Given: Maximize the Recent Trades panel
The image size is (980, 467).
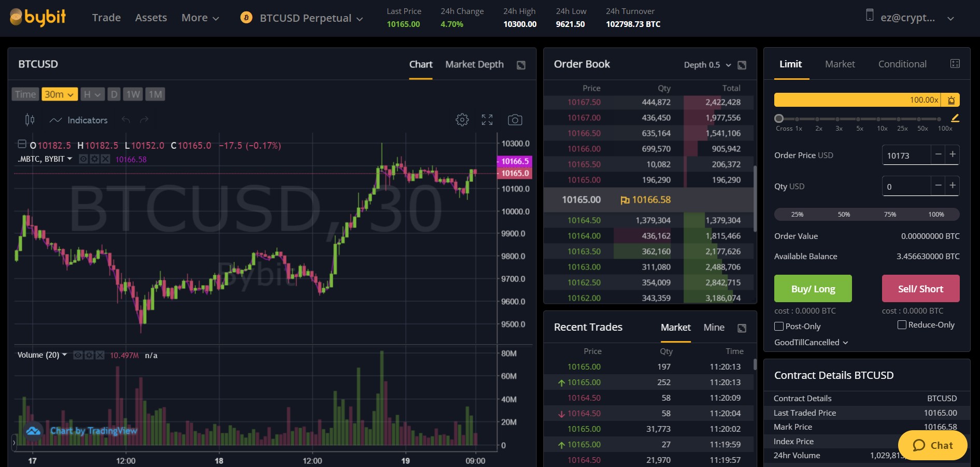Looking at the screenshot, I should tap(742, 328).
